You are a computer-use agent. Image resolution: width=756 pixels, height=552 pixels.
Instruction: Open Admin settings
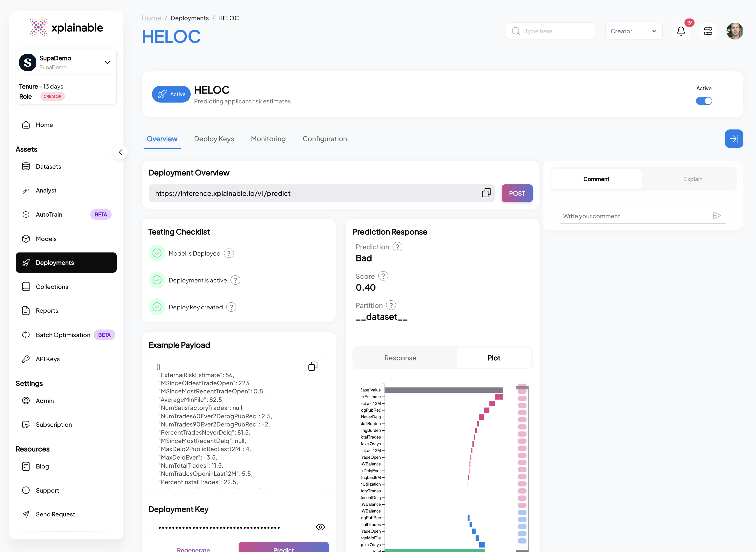click(66, 401)
